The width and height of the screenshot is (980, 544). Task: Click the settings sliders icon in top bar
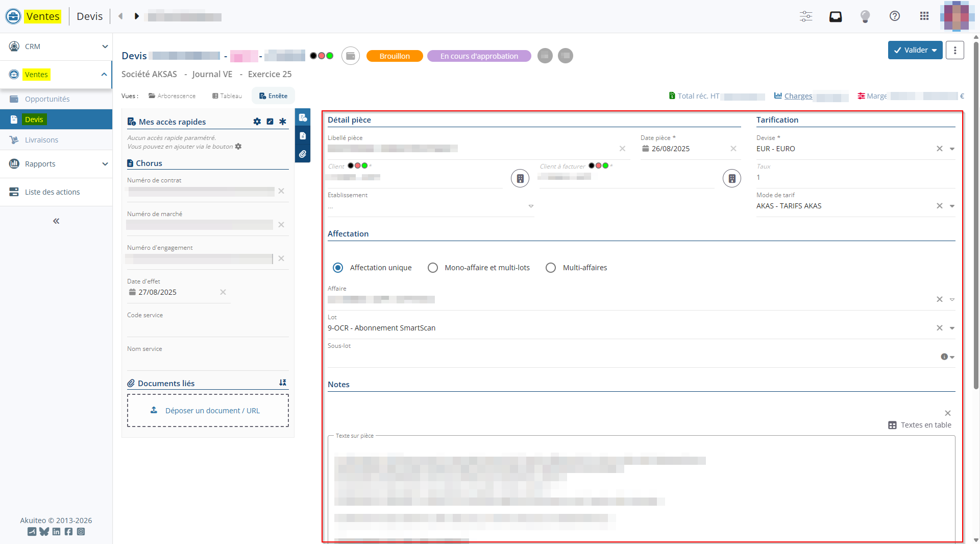point(806,16)
